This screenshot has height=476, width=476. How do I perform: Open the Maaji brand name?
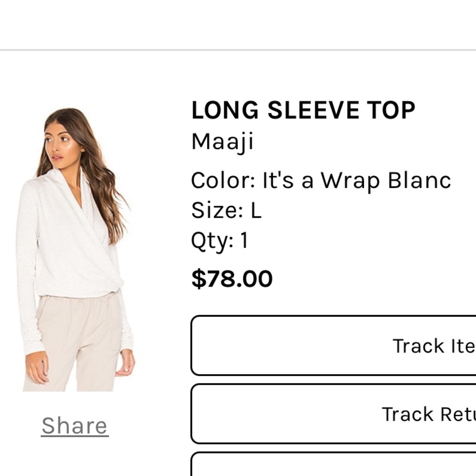222,142
